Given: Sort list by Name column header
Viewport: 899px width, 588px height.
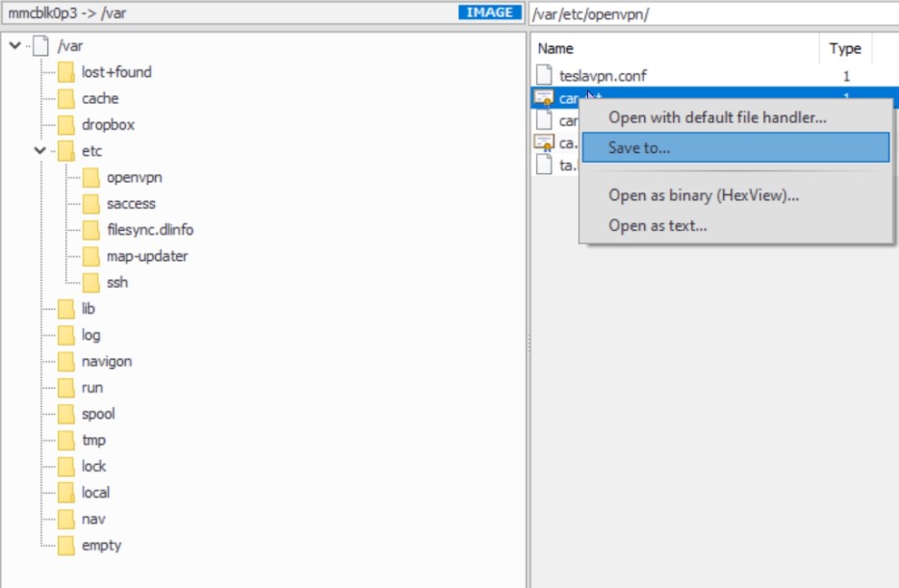Looking at the screenshot, I should point(555,48).
